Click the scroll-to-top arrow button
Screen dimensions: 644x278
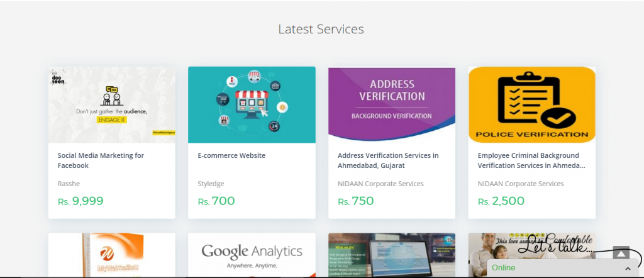click(621, 253)
